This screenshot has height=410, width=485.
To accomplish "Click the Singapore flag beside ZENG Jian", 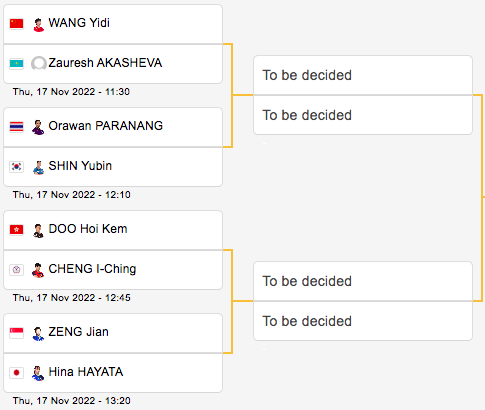I will tap(16, 333).
